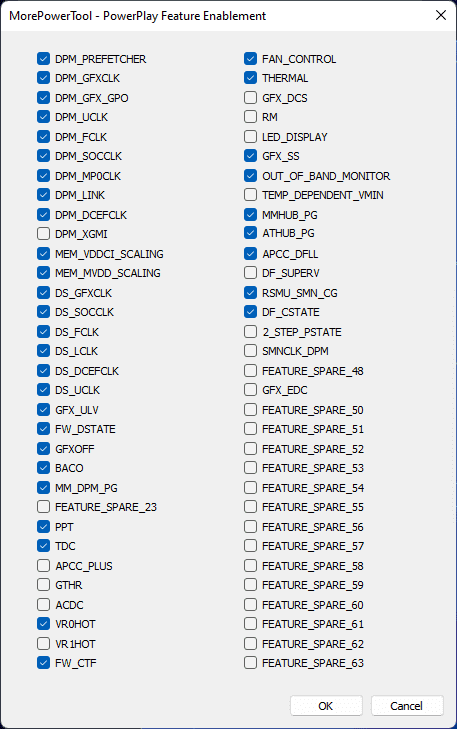Screen dimensions: 457x729
Task: Cancel the PowerPlay feature dialog
Action: click(407, 705)
